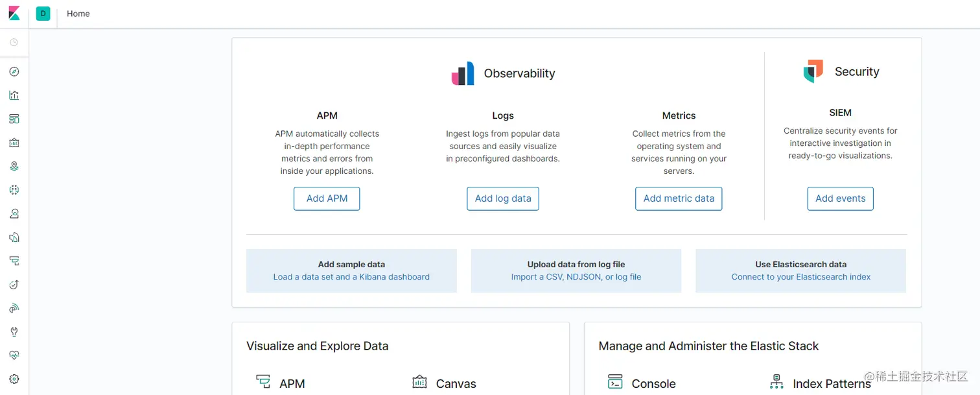
Task: Open Visualize chart icon in sidebar
Action: [x=14, y=95]
